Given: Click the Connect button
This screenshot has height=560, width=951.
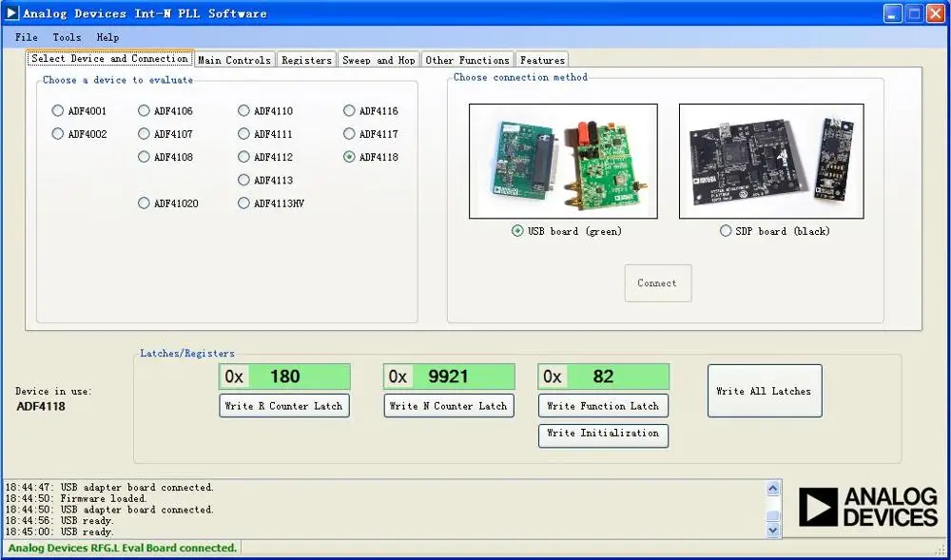Looking at the screenshot, I should point(658,283).
